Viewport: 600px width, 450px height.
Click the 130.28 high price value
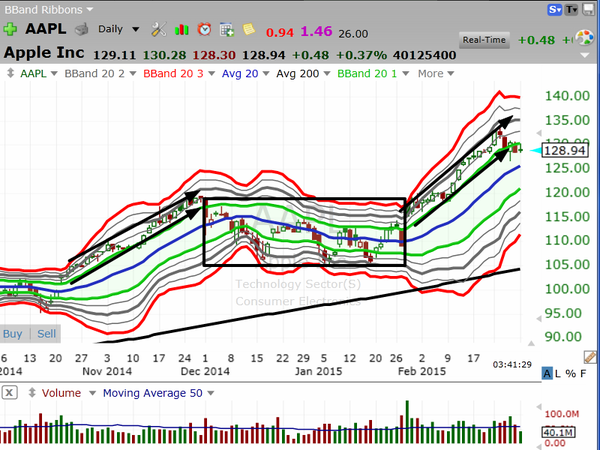[x=164, y=55]
